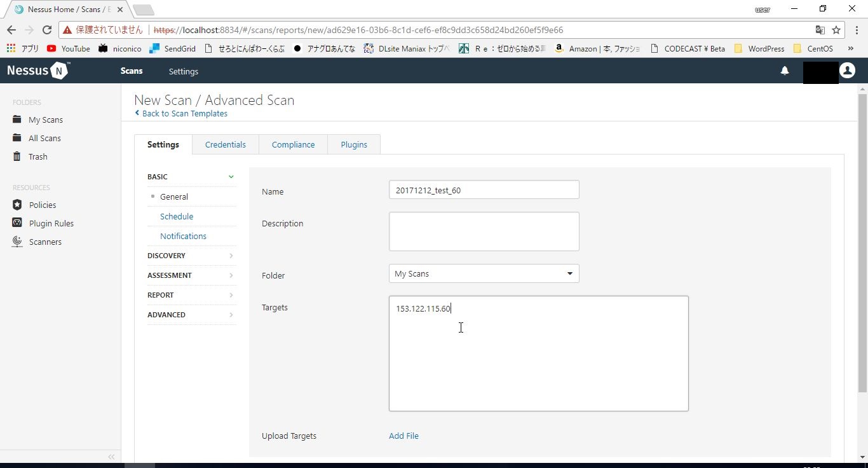Open notifications bell in Nessus header

point(785,71)
